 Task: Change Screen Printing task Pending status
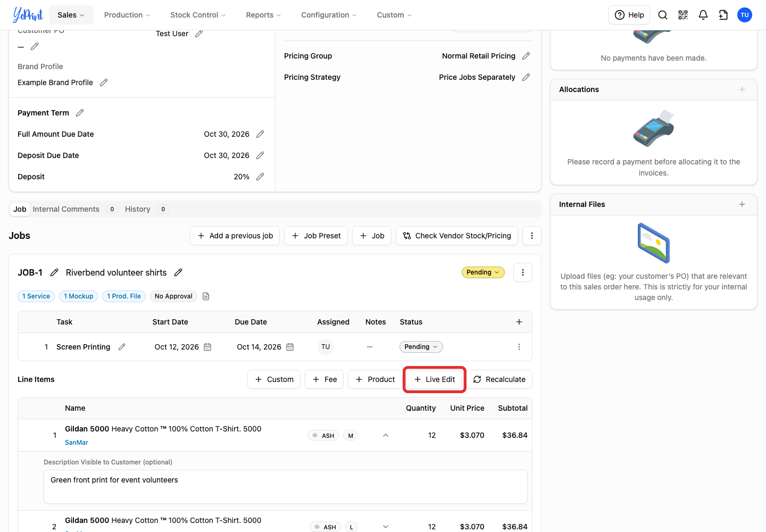pyautogui.click(x=421, y=347)
